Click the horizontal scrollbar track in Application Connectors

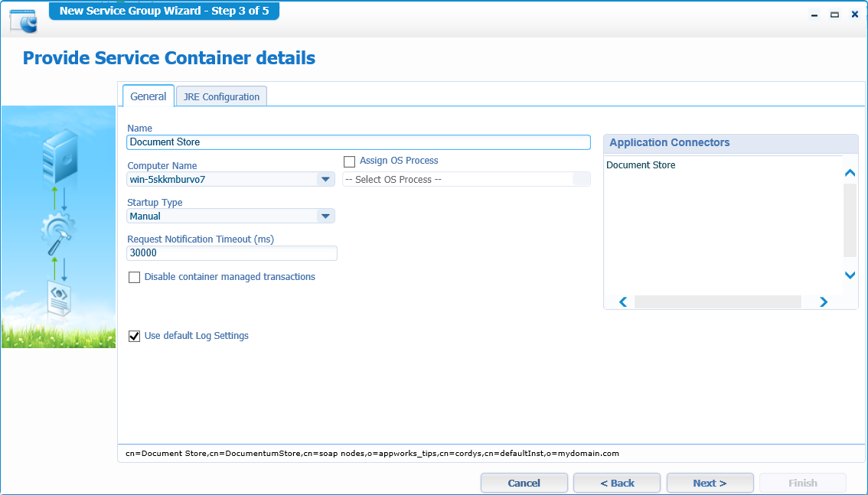point(717,302)
